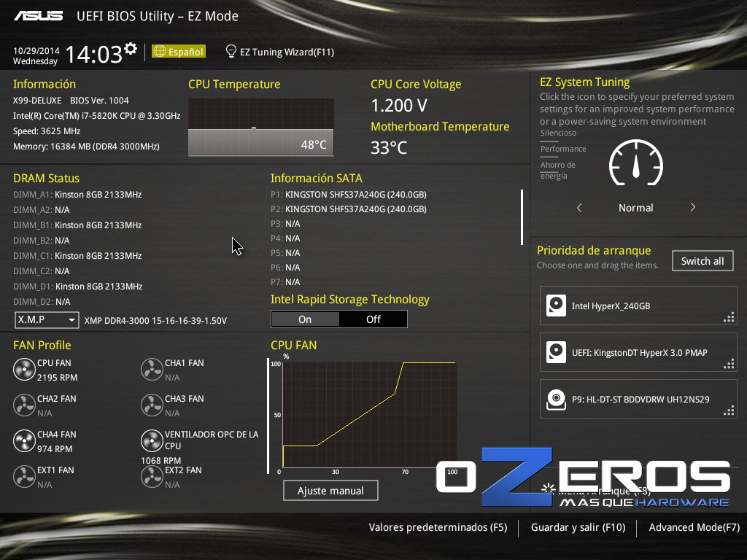Select the CHA3 FAN icon
Viewport: 747px width, 560px height.
(152, 405)
